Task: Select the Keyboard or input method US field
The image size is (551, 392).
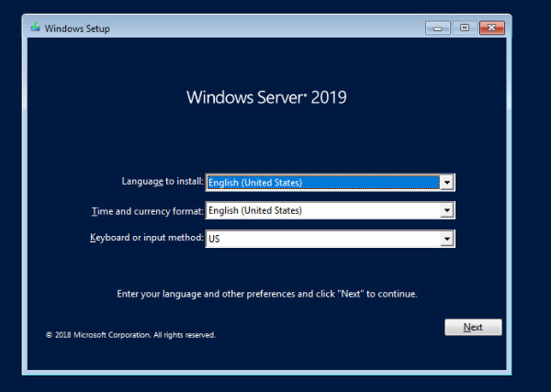Action: coord(330,239)
